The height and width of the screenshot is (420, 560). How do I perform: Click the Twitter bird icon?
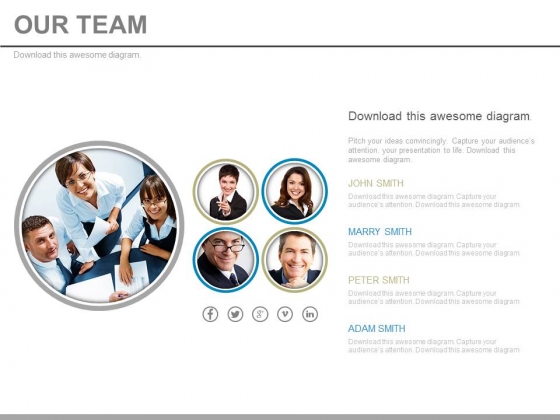click(x=235, y=314)
